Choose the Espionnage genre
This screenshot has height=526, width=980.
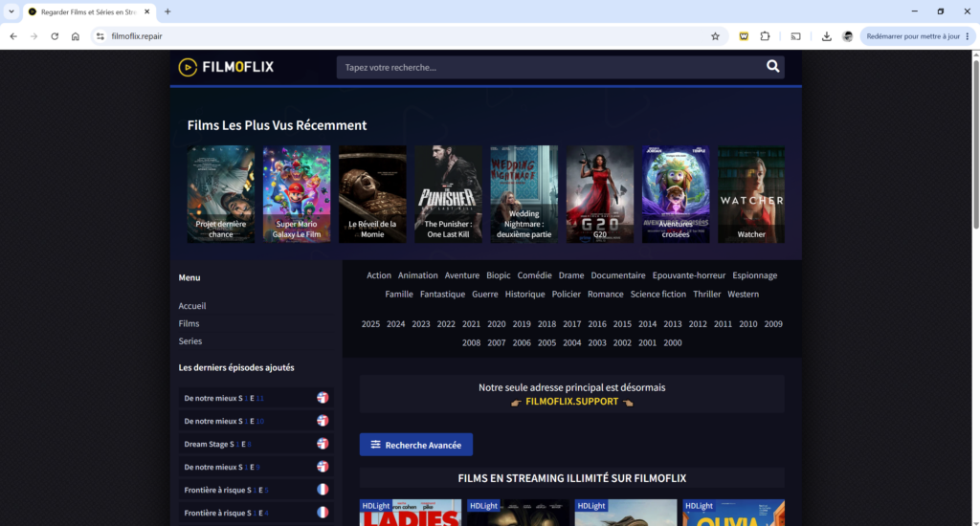[755, 275]
